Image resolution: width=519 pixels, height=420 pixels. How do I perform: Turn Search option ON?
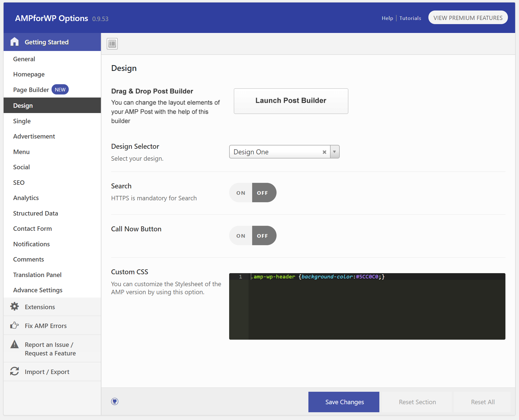pyautogui.click(x=241, y=193)
